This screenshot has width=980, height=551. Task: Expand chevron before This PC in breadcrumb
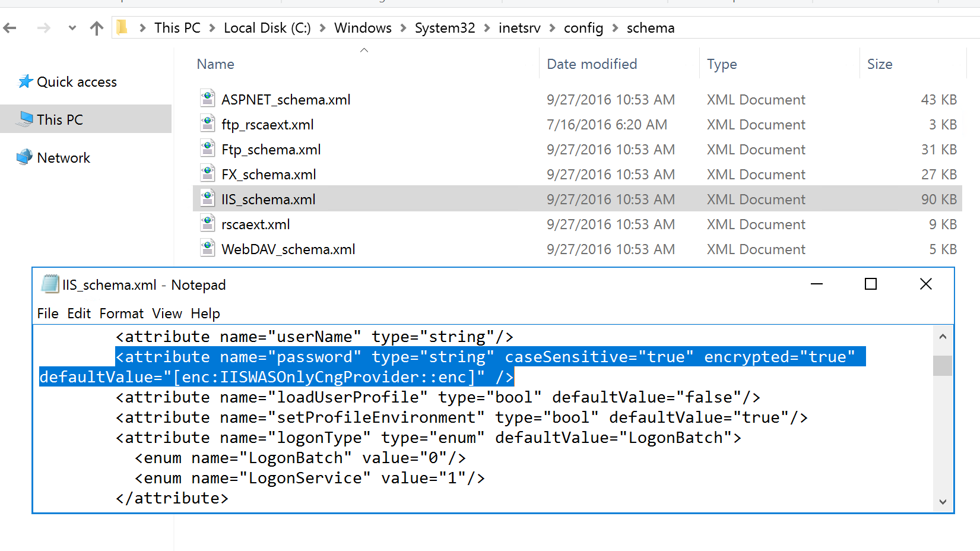coord(142,28)
